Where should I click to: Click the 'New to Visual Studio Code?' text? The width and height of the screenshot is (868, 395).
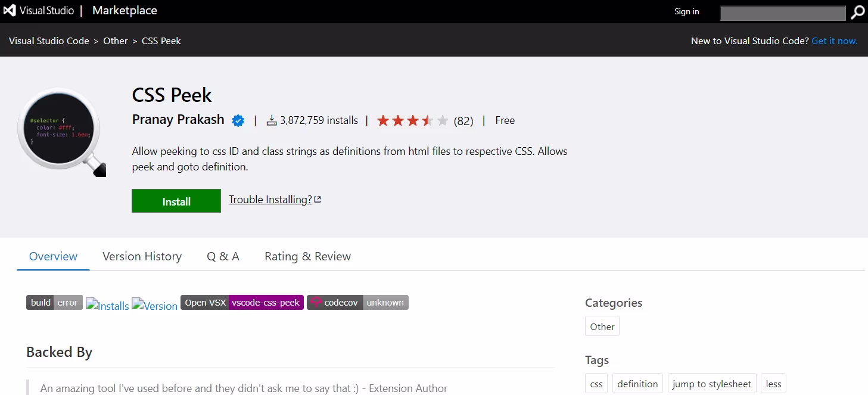coord(749,41)
